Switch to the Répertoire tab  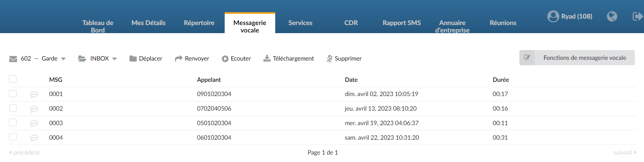pos(199,23)
